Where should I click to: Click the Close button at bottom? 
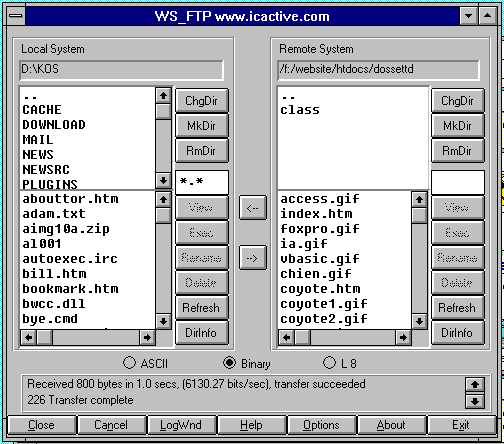tap(42, 425)
